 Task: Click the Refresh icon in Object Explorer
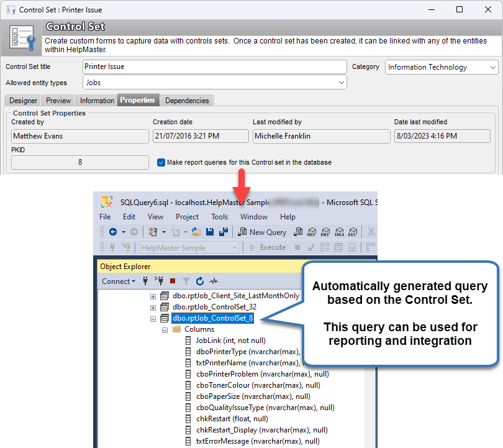(200, 281)
